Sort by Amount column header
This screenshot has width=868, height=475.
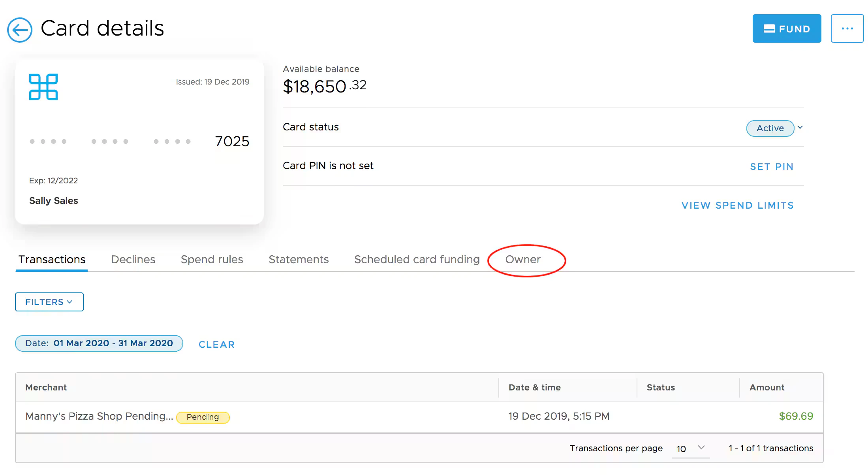coord(767,387)
